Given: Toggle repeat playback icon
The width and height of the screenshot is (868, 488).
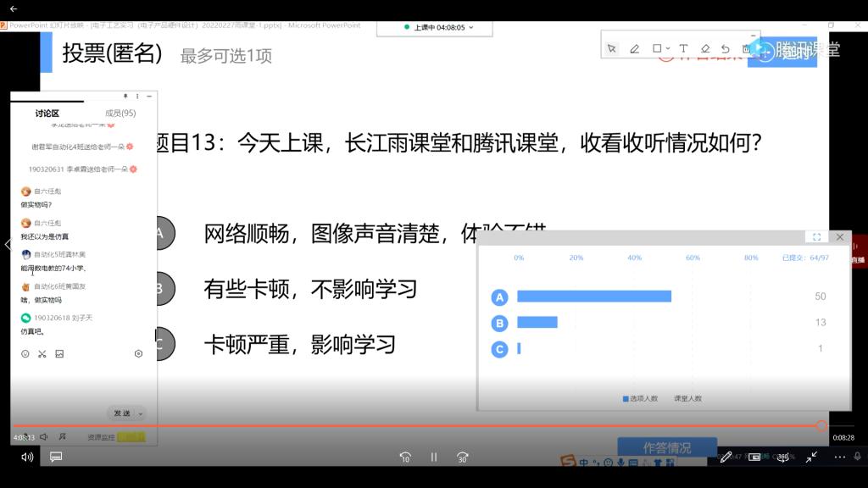Looking at the screenshot, I should 782,457.
